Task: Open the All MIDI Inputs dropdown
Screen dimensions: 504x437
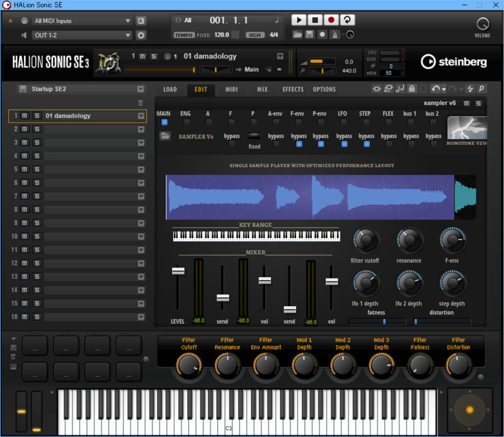Action: click(83, 21)
